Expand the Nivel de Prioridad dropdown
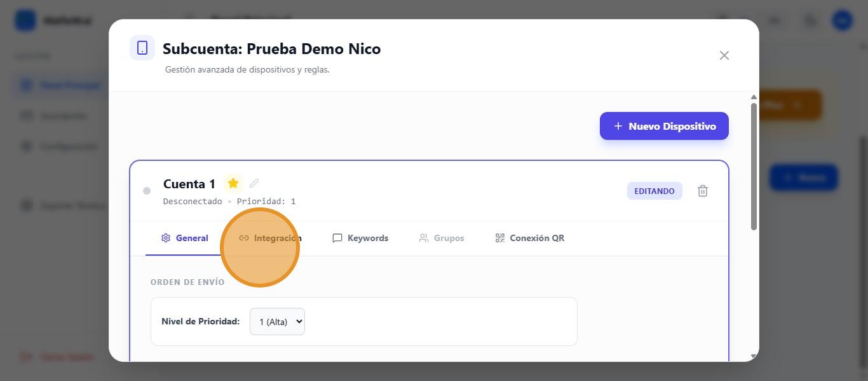This screenshot has height=381, width=868. 277,322
